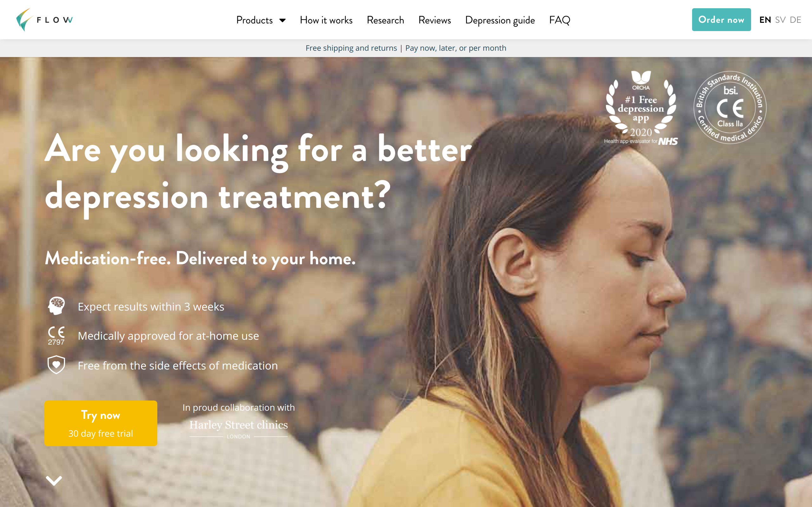Image resolution: width=812 pixels, height=507 pixels.
Task: Click the Flow logo in header
Action: (x=44, y=20)
